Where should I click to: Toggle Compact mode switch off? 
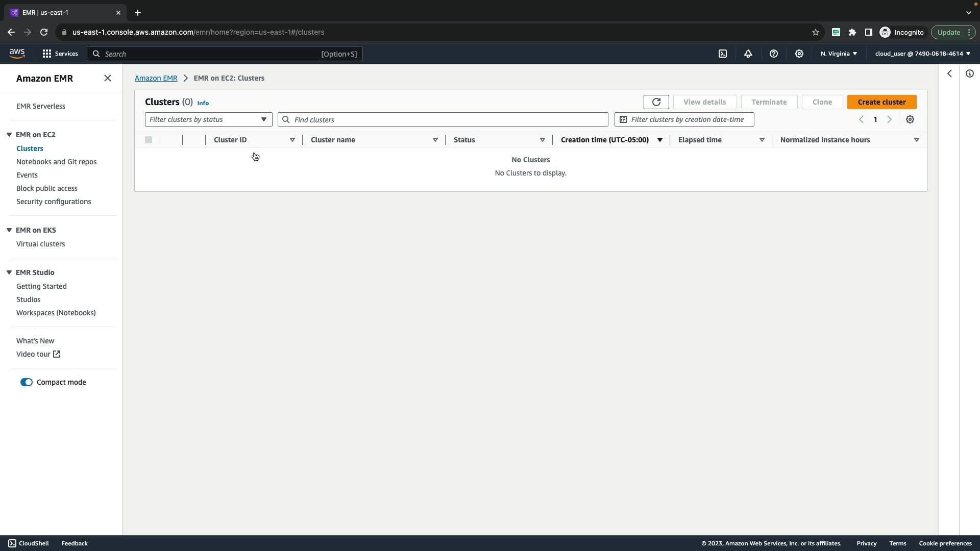pyautogui.click(x=27, y=382)
